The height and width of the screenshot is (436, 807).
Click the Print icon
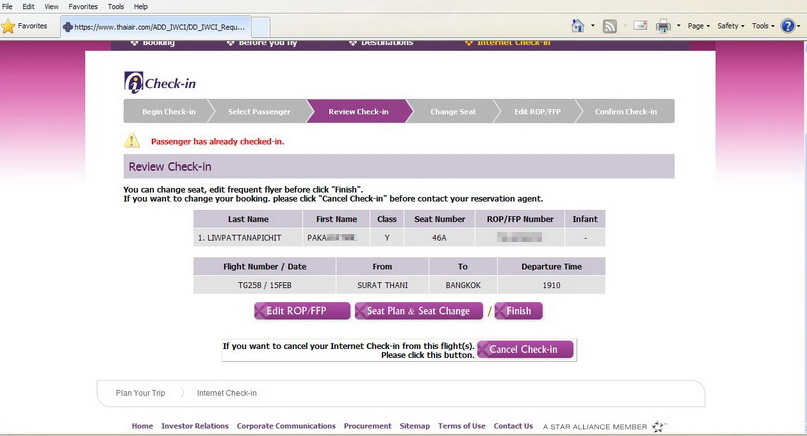point(663,26)
